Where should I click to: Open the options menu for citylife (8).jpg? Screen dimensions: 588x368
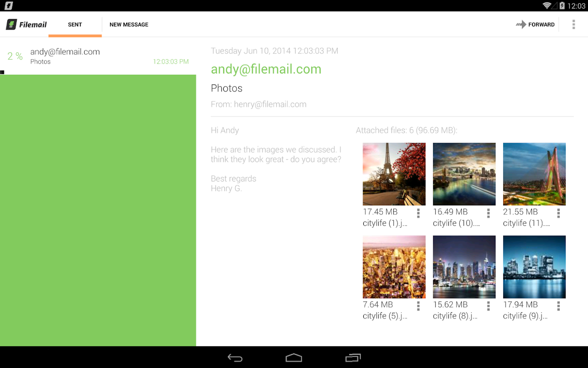point(489,306)
